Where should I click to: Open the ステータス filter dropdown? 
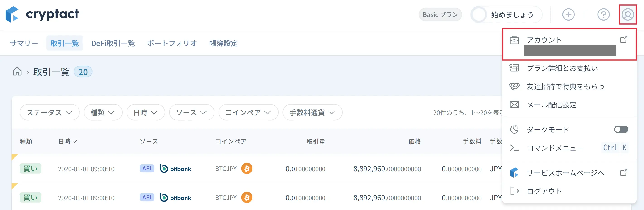[49, 112]
